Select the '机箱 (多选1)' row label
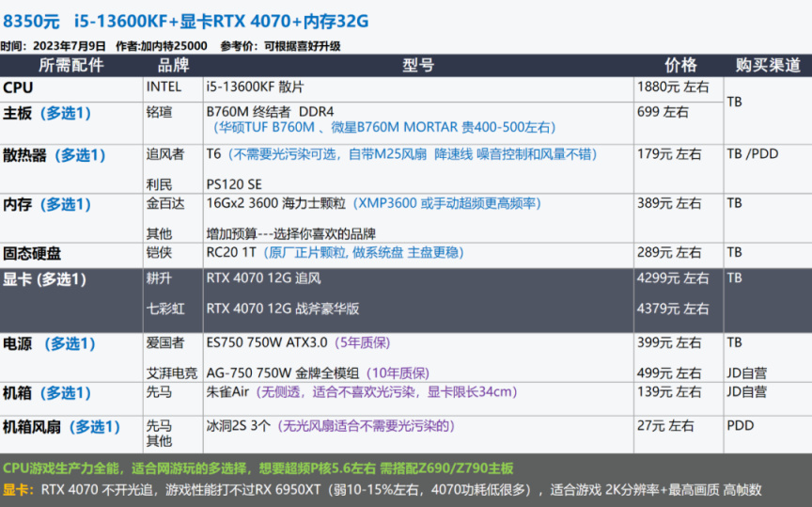Viewport: 812px width, 507px height. (47, 393)
